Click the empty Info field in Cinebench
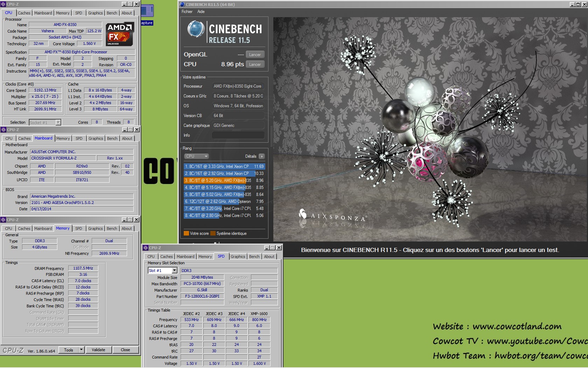 click(x=238, y=135)
